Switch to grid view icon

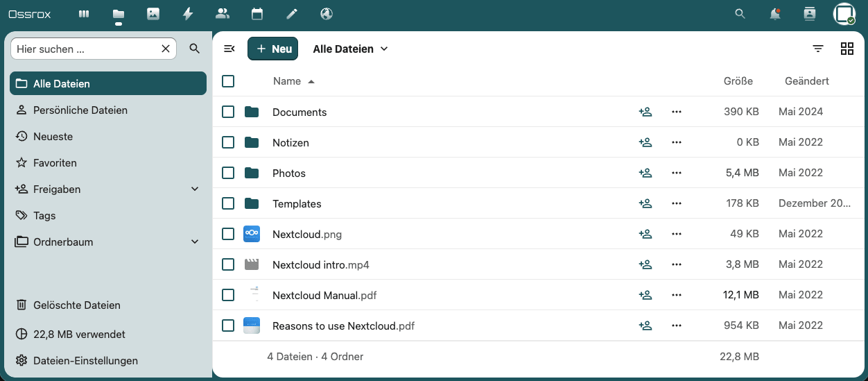[847, 49]
